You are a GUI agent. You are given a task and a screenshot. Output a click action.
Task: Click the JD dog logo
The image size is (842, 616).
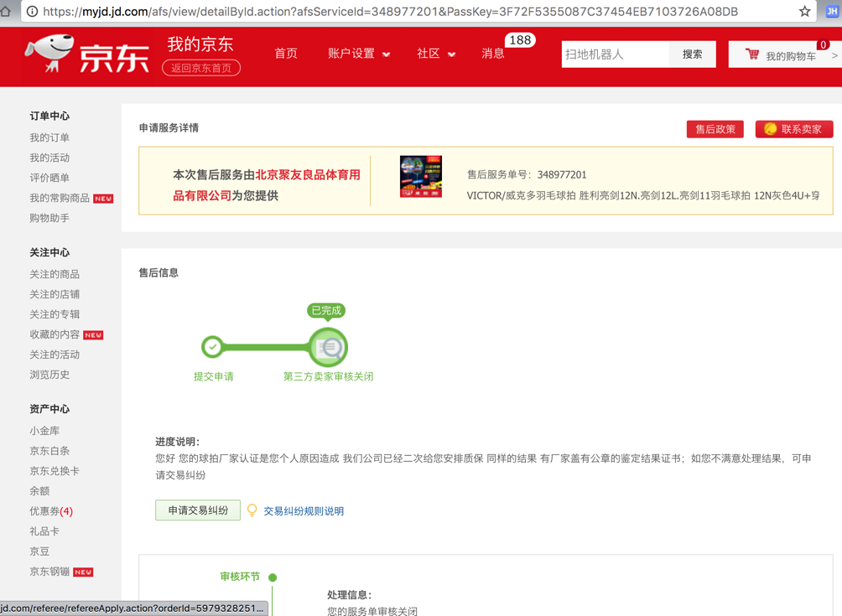point(49,53)
